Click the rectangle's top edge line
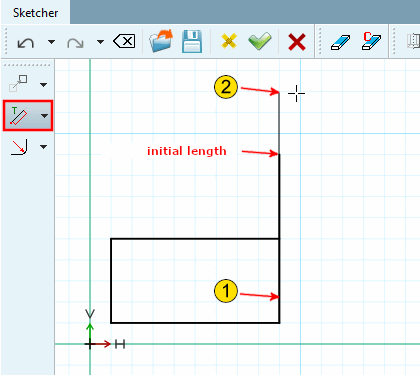The width and height of the screenshot is (420, 375). pyautogui.click(x=195, y=239)
